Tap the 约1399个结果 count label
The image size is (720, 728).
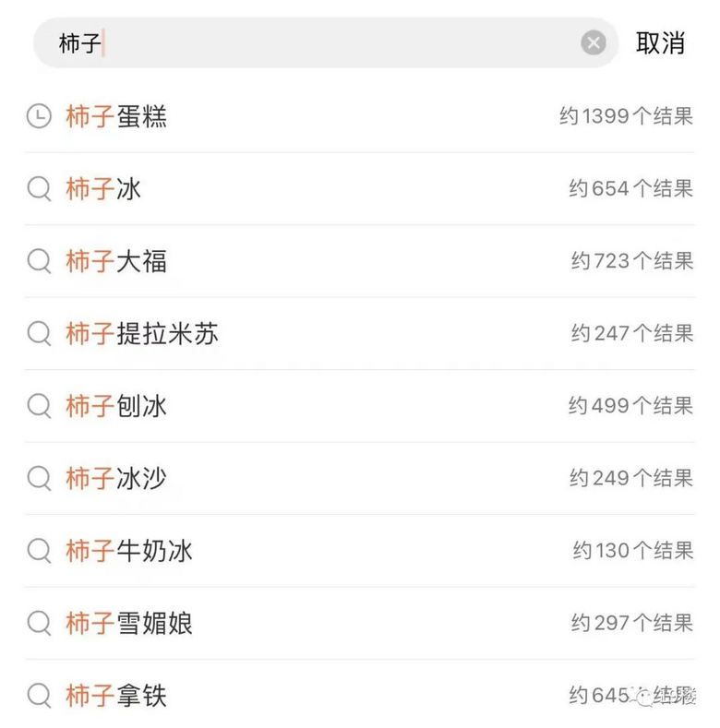[x=626, y=115]
